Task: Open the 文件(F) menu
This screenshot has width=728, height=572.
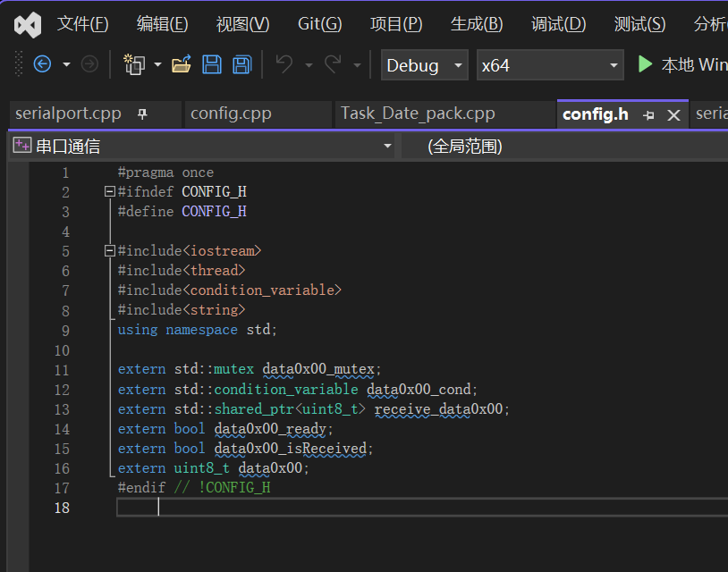Action: pyautogui.click(x=82, y=24)
